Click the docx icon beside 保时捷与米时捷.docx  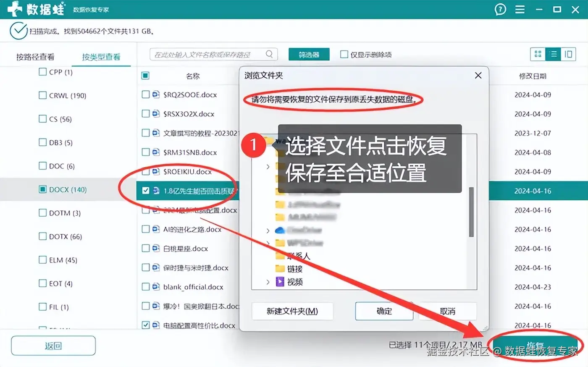coord(156,267)
